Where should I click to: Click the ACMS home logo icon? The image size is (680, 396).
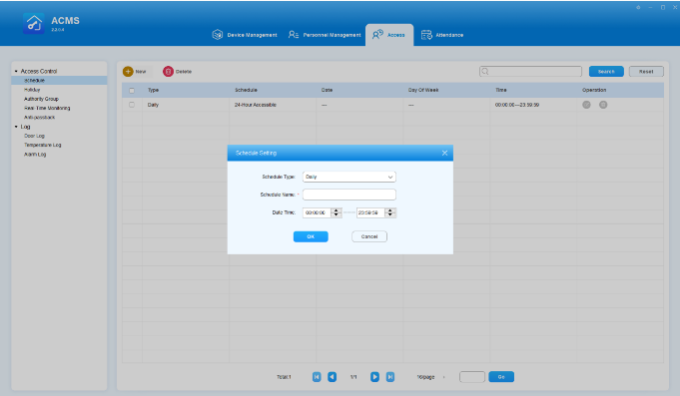(33, 23)
